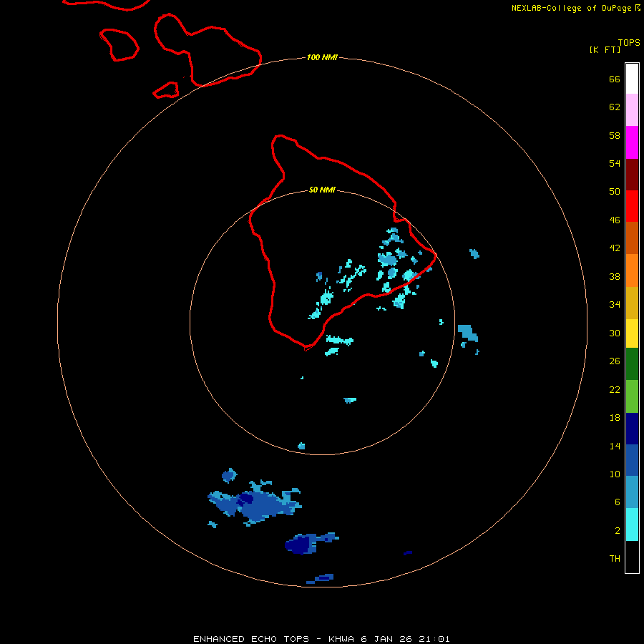This screenshot has height=644, width=644.
Task: Click the black TH threshold legend block
Action: (x=632, y=557)
